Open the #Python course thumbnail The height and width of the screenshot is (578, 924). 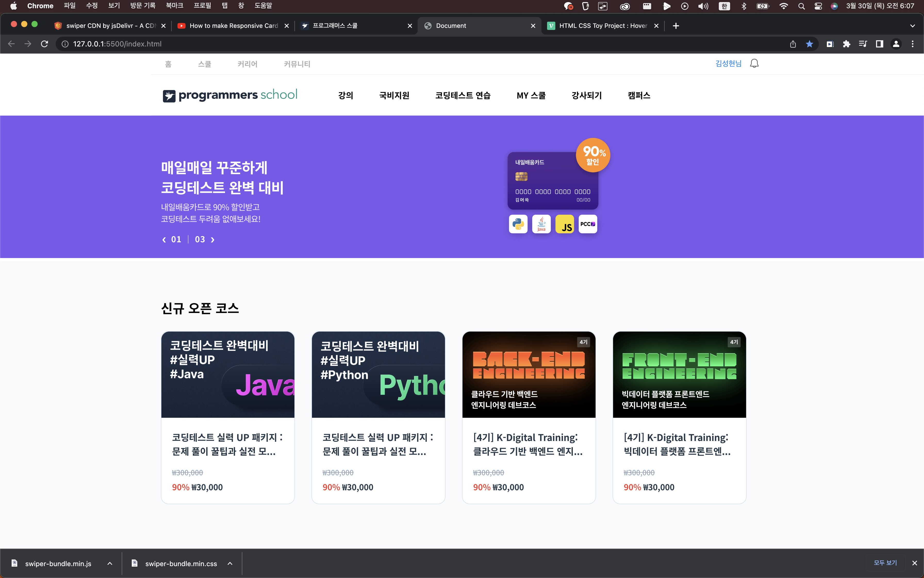coord(378,375)
